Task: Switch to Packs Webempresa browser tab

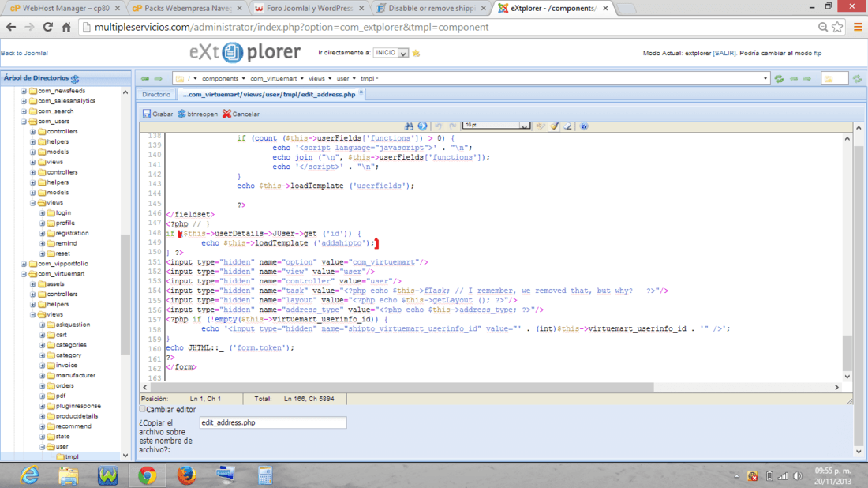Action: click(x=187, y=9)
